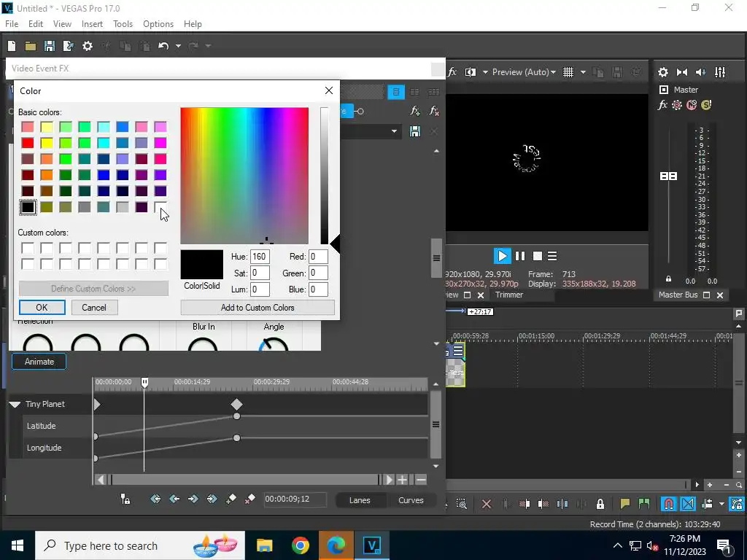Open FX preset combo box dropdown
The image size is (747, 560).
pos(394,131)
